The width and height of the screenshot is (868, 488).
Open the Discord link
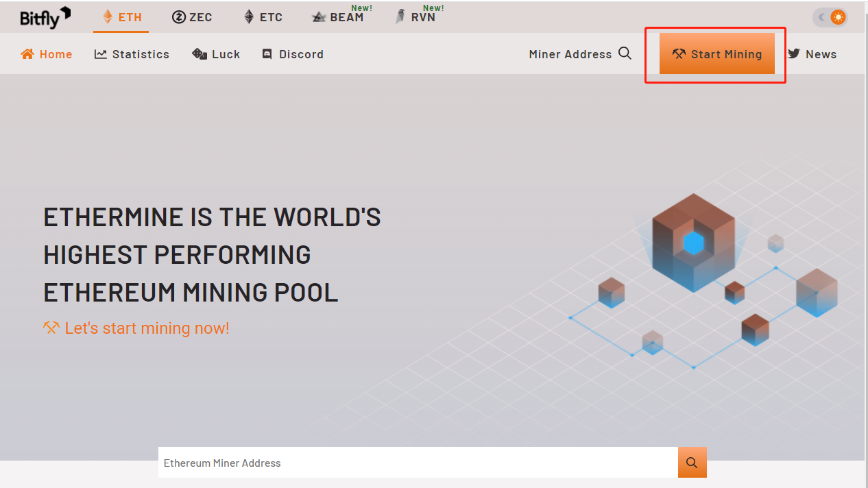[x=293, y=54]
